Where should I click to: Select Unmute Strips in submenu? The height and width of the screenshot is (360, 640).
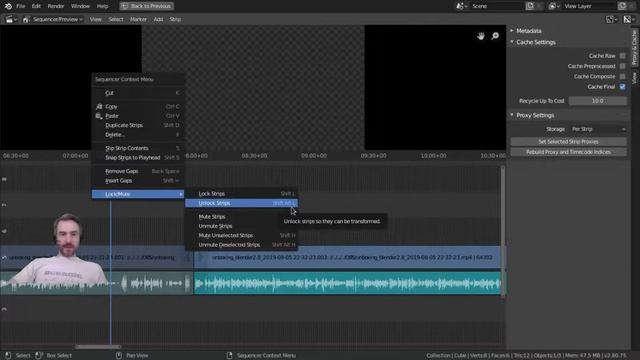click(x=241, y=226)
